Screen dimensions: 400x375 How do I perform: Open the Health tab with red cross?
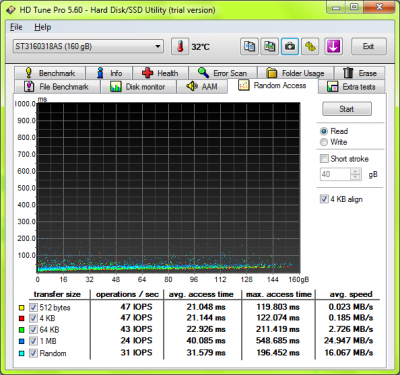tap(161, 73)
